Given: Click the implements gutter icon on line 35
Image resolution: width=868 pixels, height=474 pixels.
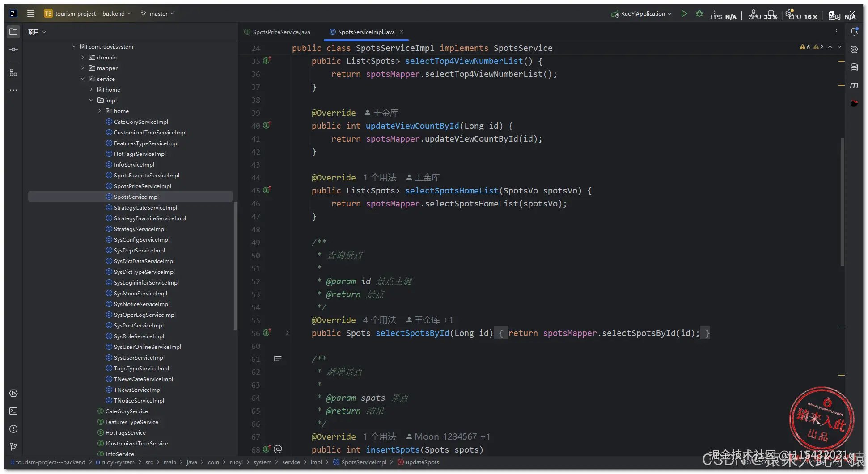Looking at the screenshot, I should point(267,60).
